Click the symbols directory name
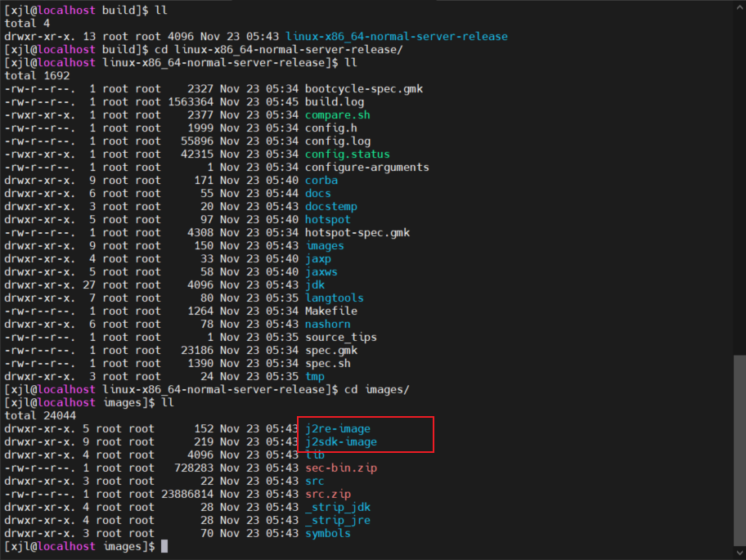This screenshot has width=746, height=560. [328, 533]
